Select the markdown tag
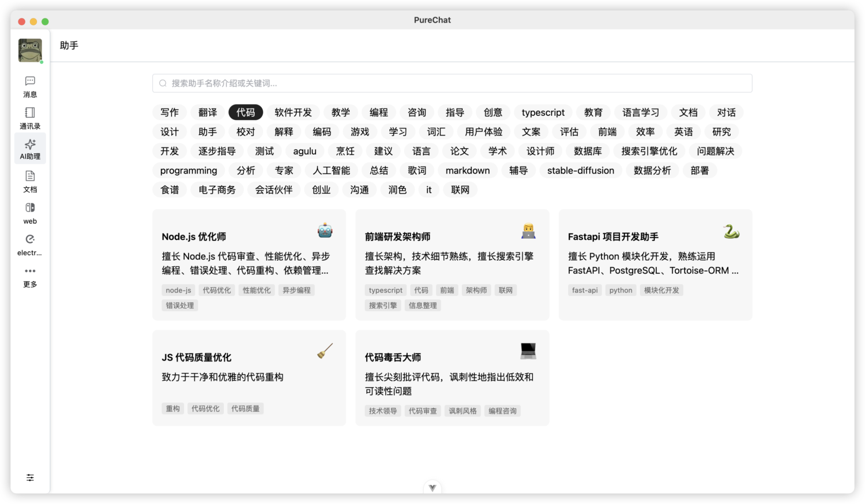The height and width of the screenshot is (504, 865). pos(468,171)
